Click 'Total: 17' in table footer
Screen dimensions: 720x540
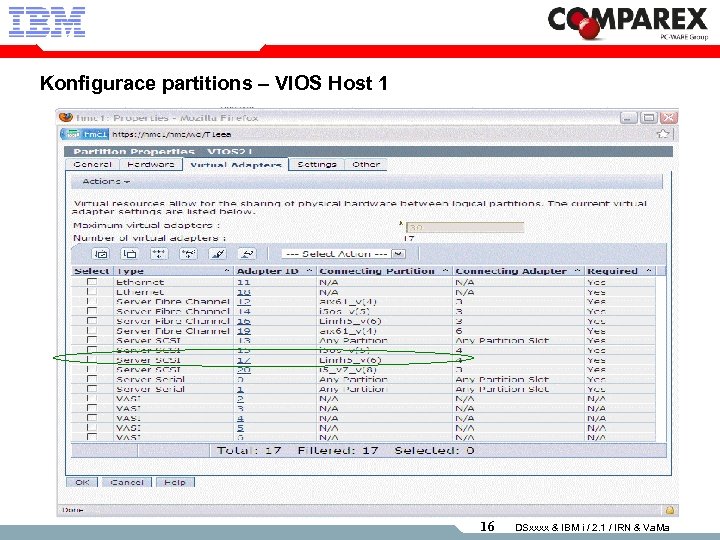pyautogui.click(x=248, y=450)
